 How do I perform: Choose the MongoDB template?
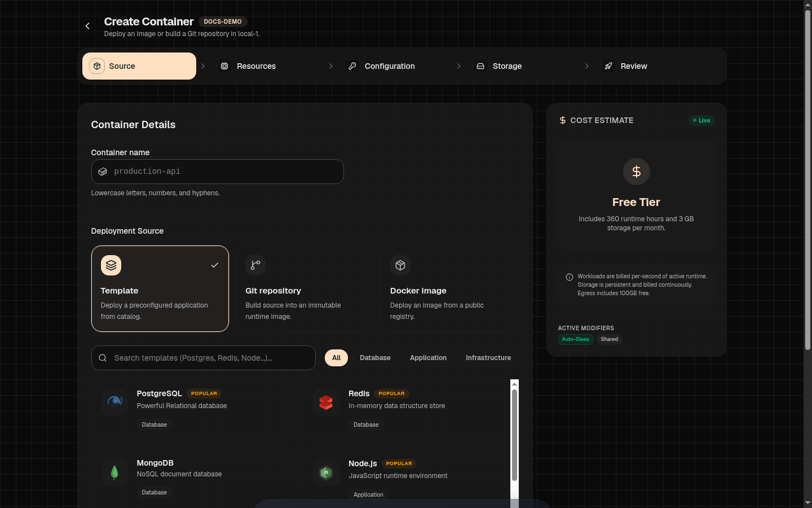point(193,478)
